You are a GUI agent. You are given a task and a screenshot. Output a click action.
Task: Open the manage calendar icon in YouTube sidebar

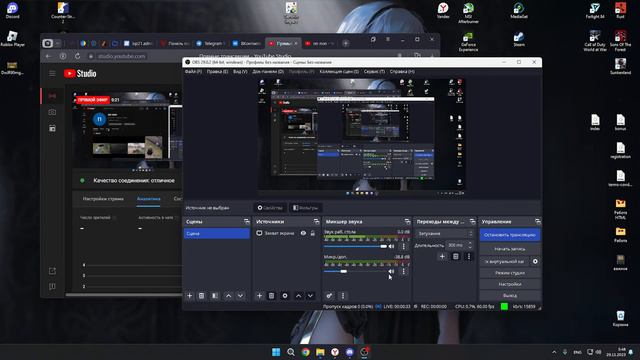(x=52, y=128)
